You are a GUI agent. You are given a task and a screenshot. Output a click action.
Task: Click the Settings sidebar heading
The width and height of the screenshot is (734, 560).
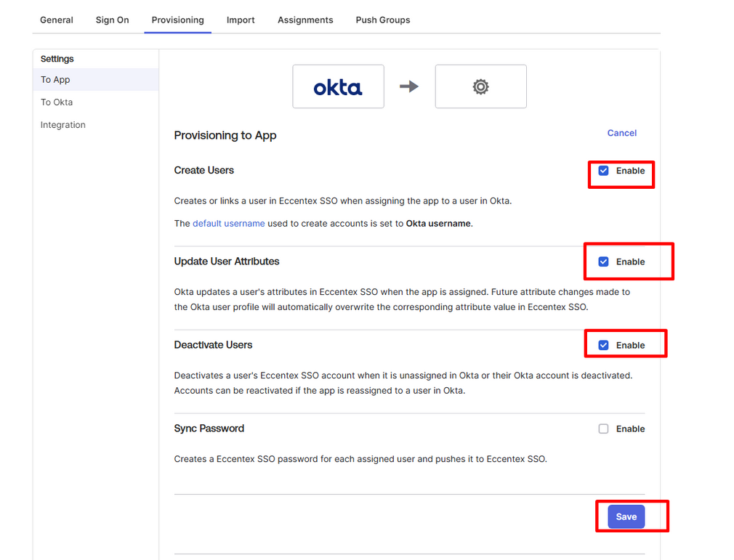pyautogui.click(x=57, y=59)
